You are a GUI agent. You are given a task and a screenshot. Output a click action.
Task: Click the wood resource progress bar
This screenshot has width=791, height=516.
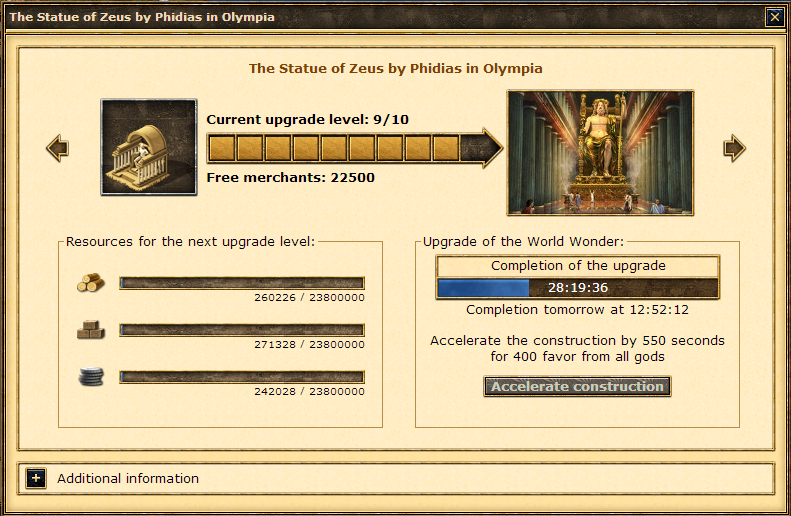(x=242, y=282)
